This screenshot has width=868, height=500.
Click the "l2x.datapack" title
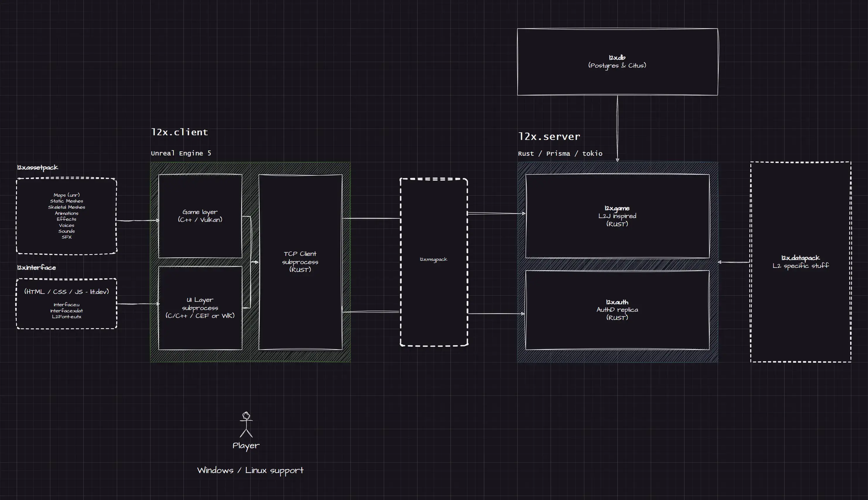[800, 258]
